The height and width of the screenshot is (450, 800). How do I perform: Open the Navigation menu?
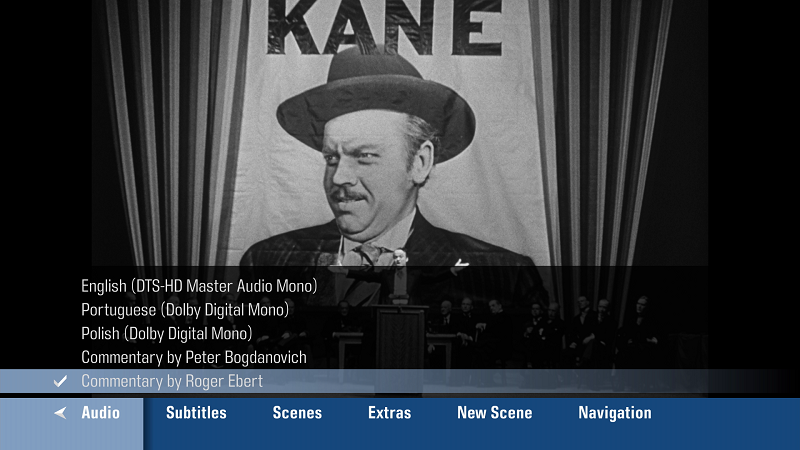(615, 413)
